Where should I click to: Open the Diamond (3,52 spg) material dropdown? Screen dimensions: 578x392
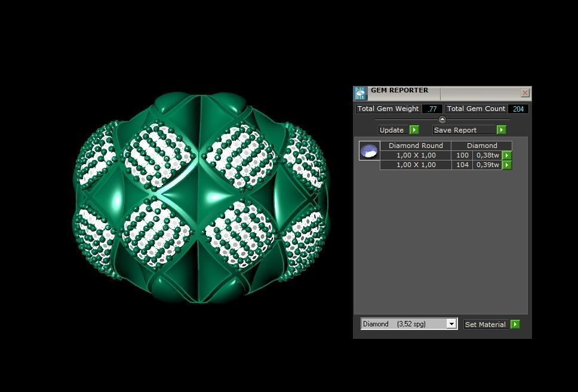point(451,324)
